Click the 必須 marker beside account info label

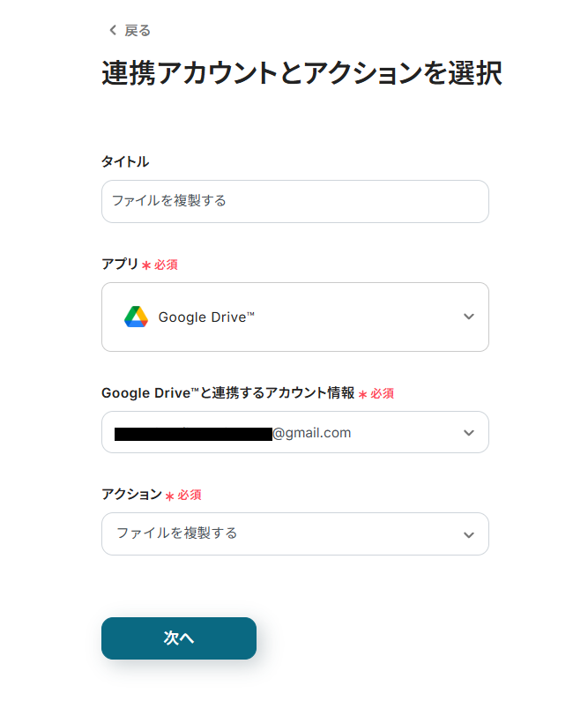(x=382, y=393)
